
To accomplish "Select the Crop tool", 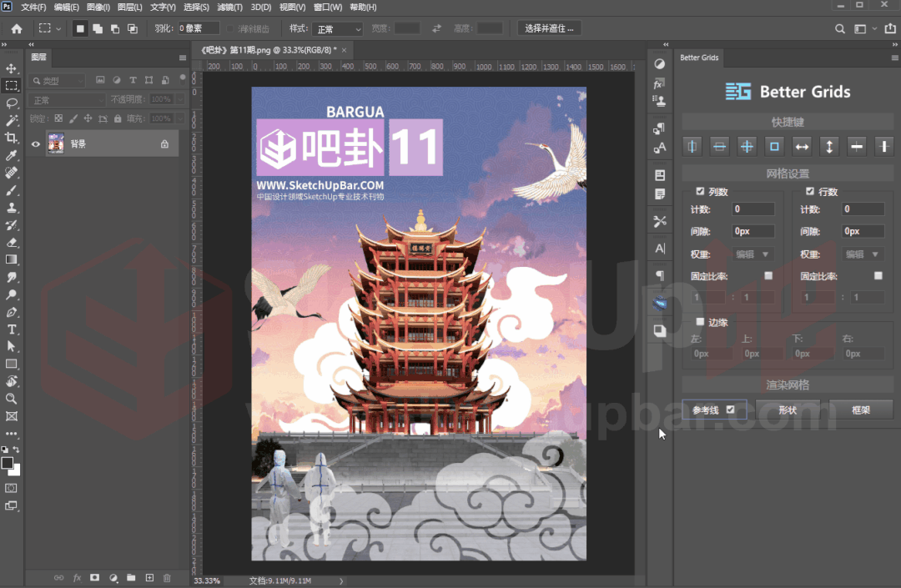I will [12, 138].
